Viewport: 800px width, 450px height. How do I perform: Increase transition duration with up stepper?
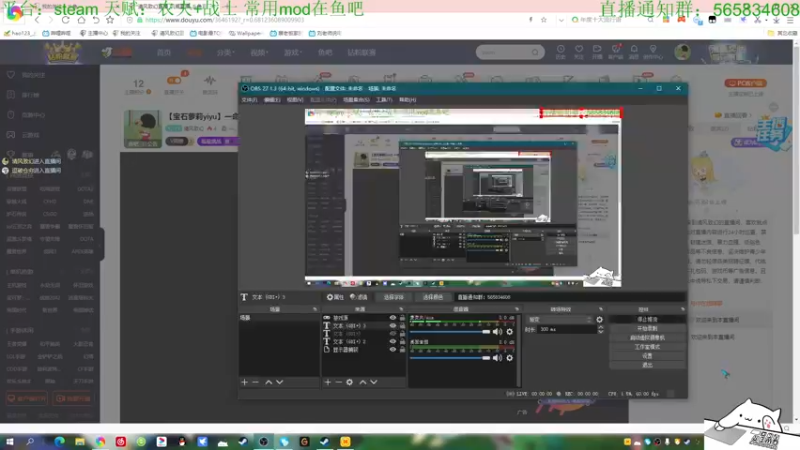coord(601,328)
